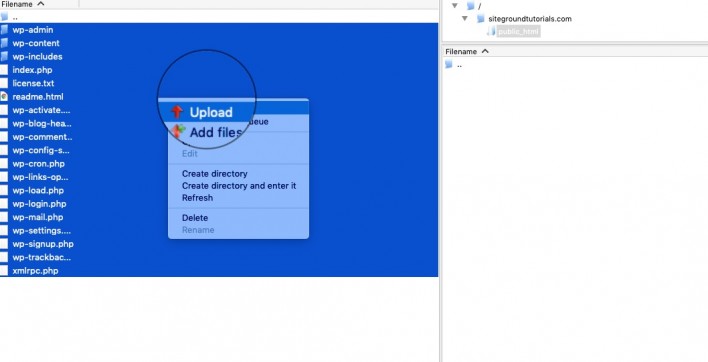Click the wp-content folder icon
Screen dimensions: 708x362
pyautogui.click(x=4, y=43)
